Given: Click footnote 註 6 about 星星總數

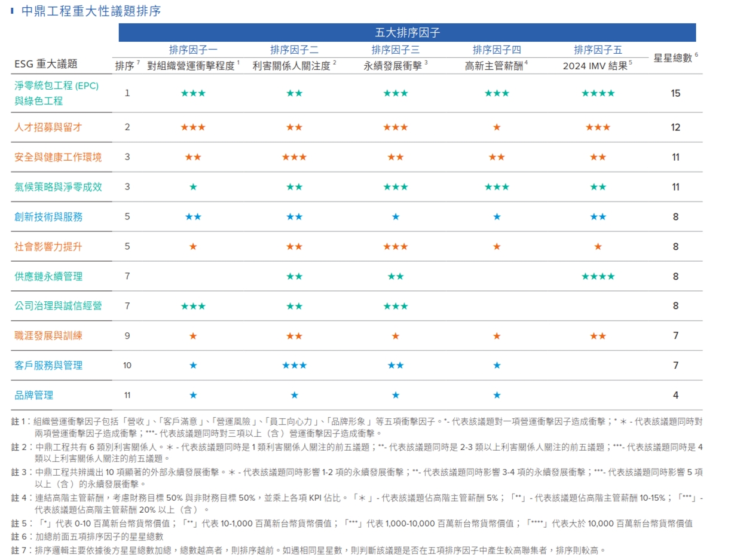Looking at the screenshot, I should tap(87, 537).
